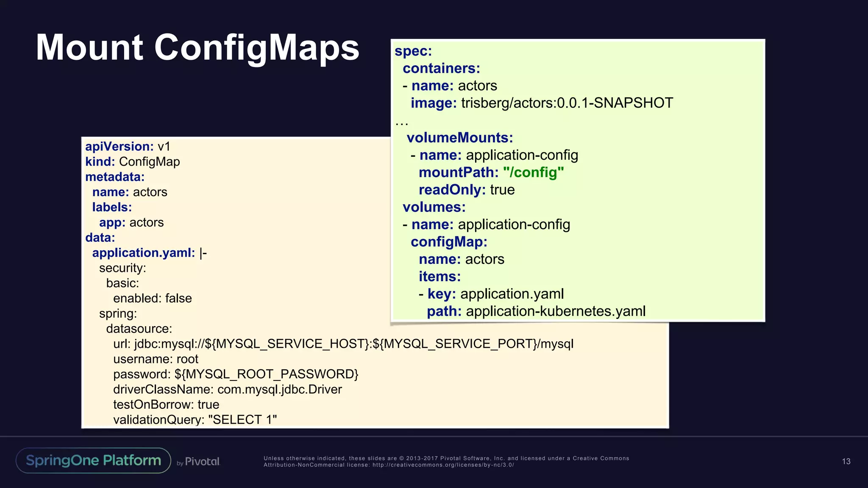This screenshot has height=488, width=868.
Task: Click the MYSQL_ROOT_PASSWORD password line
Action: (236, 374)
